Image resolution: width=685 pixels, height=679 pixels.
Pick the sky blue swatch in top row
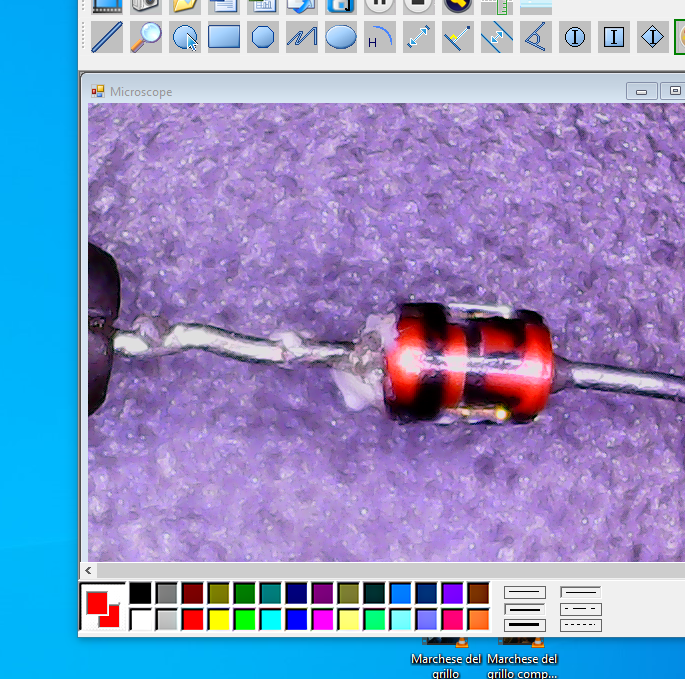coord(401,593)
